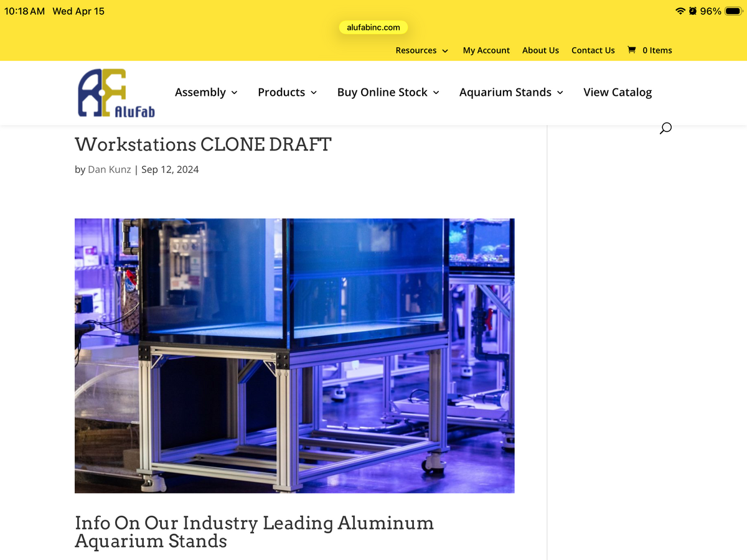
Task: Tap the 96% battery percentage
Action: click(x=711, y=11)
